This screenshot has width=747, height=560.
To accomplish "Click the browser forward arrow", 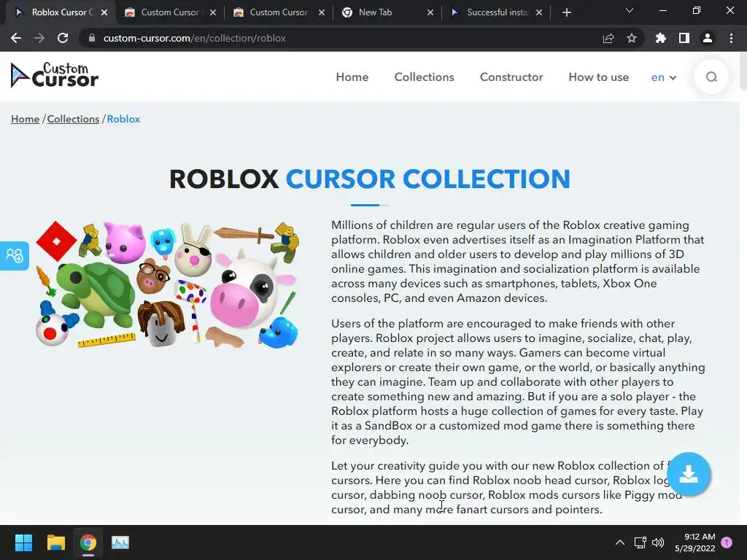I will (x=39, y=38).
